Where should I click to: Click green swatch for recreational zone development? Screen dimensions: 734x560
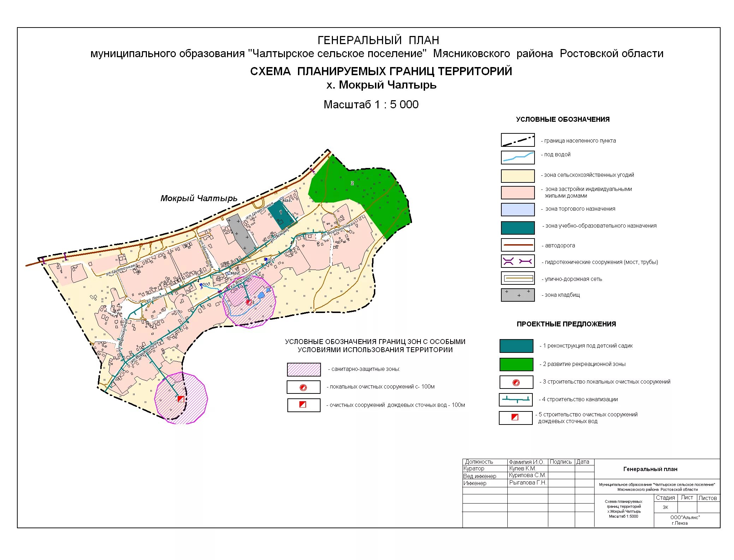click(516, 364)
